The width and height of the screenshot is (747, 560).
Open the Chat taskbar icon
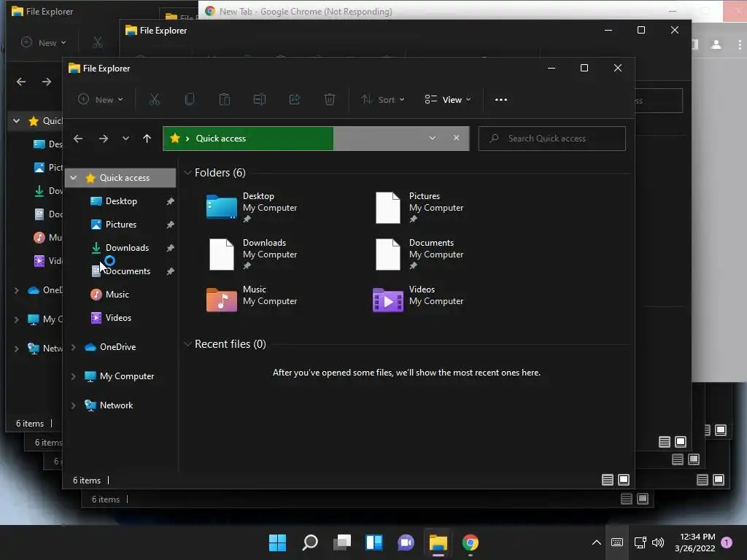pyautogui.click(x=406, y=542)
